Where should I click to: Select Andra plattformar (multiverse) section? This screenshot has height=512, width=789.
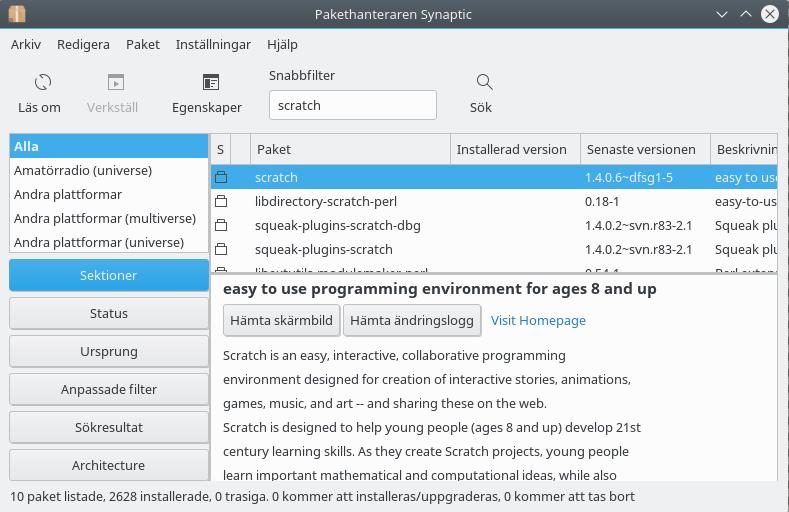point(109,218)
